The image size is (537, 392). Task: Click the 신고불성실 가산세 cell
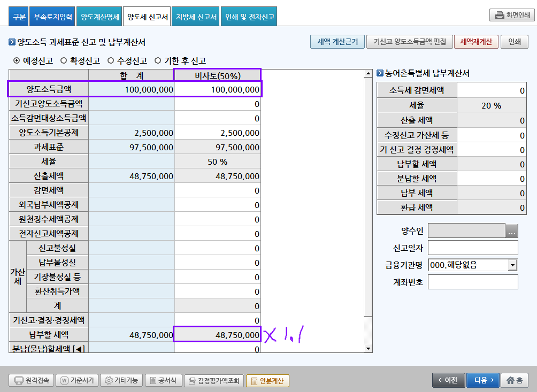point(218,248)
